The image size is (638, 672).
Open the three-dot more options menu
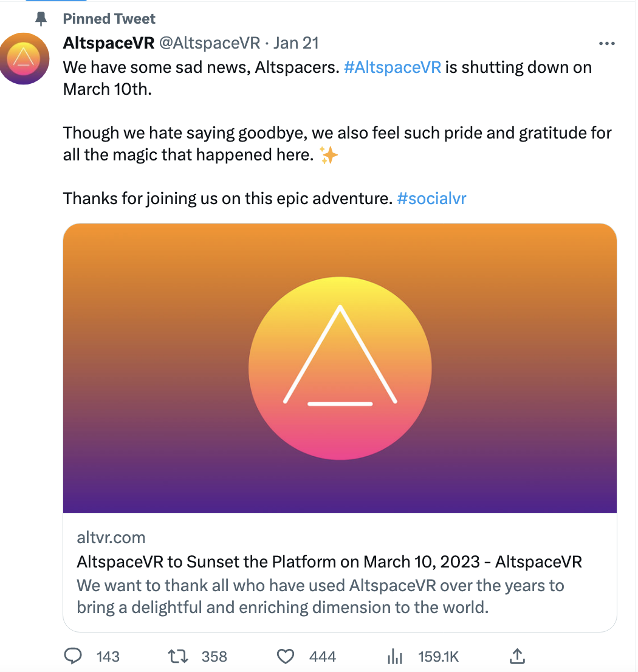click(x=606, y=44)
